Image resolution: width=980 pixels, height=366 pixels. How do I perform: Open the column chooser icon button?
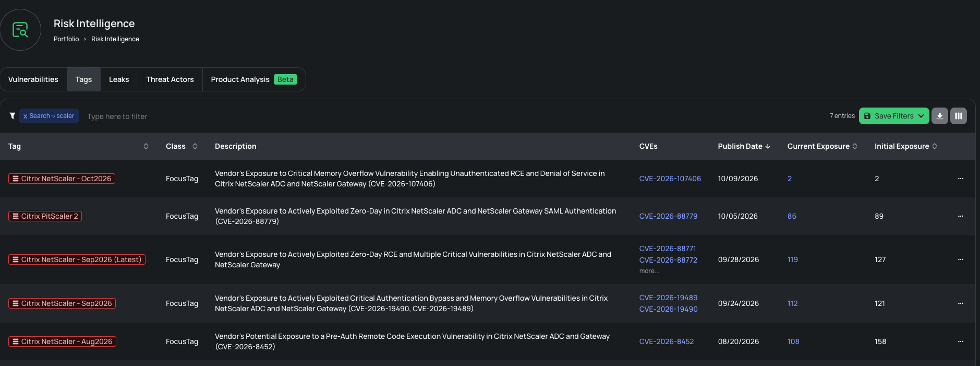pyautogui.click(x=958, y=116)
